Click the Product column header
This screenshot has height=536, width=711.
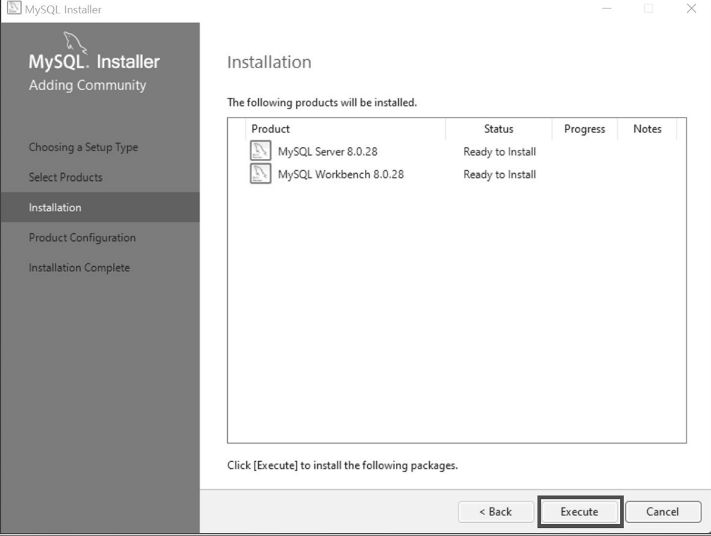[x=346, y=129]
